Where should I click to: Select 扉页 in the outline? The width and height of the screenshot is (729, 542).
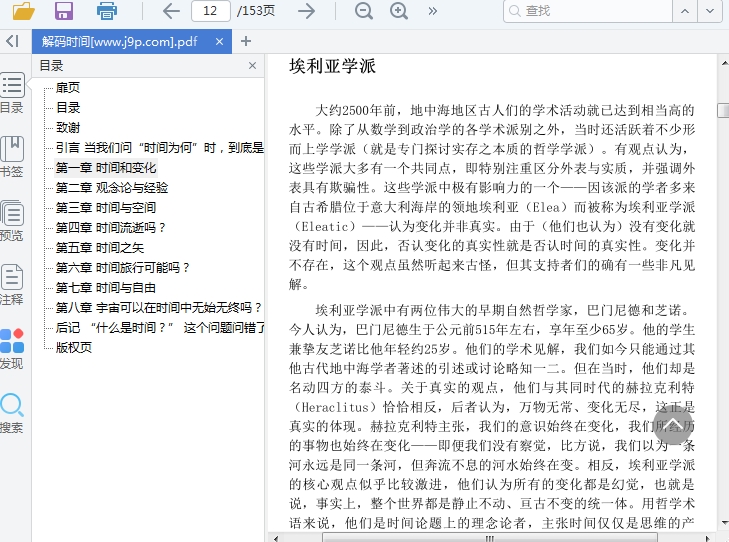pyautogui.click(x=68, y=87)
